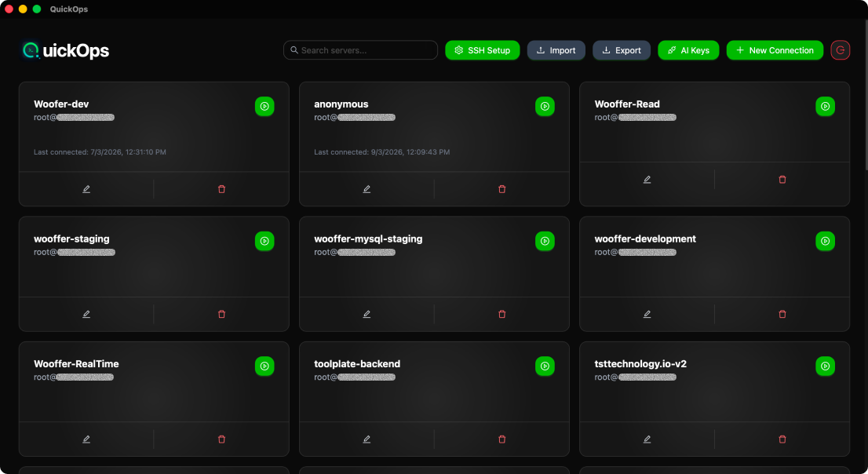Open edit for wooffer-development
This screenshot has width=868, height=474.
[647, 314]
